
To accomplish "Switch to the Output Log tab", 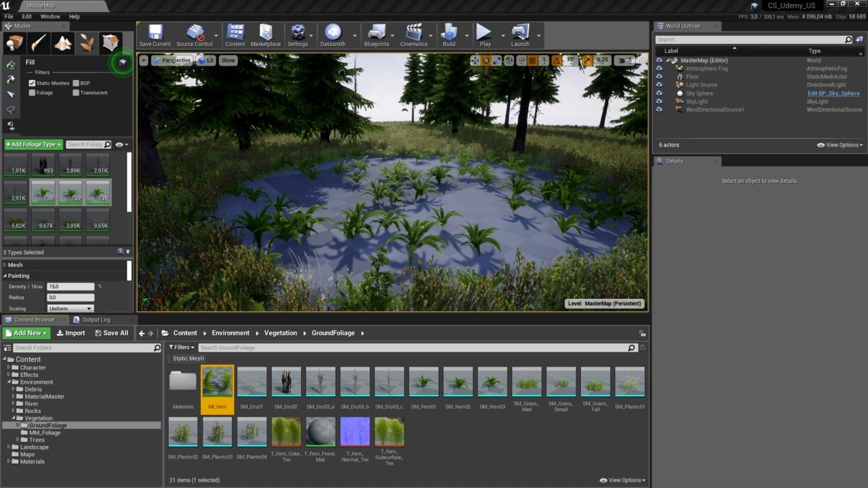I will 95,320.
